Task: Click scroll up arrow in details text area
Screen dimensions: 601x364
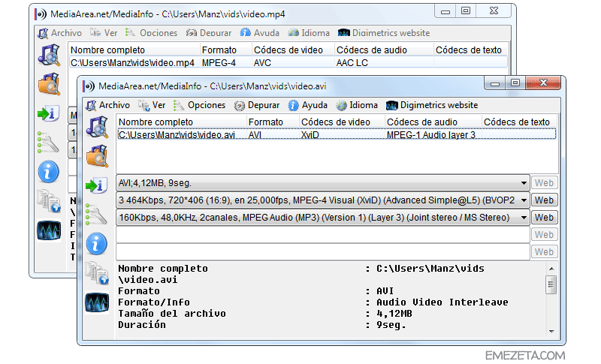Action: click(551, 269)
